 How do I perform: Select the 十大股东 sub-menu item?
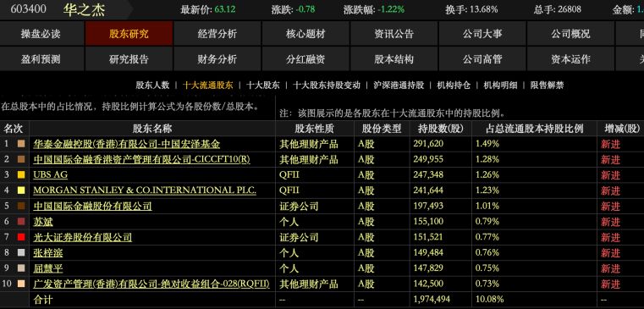pos(263,86)
